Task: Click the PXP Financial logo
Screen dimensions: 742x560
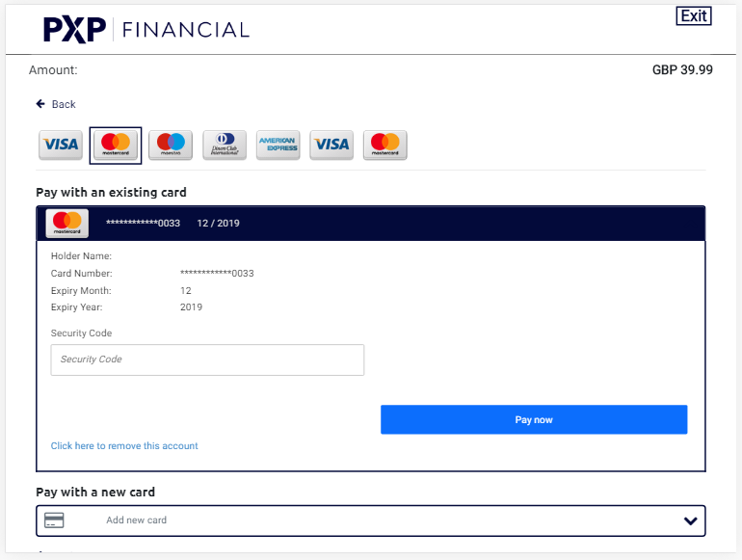Action: [x=146, y=30]
